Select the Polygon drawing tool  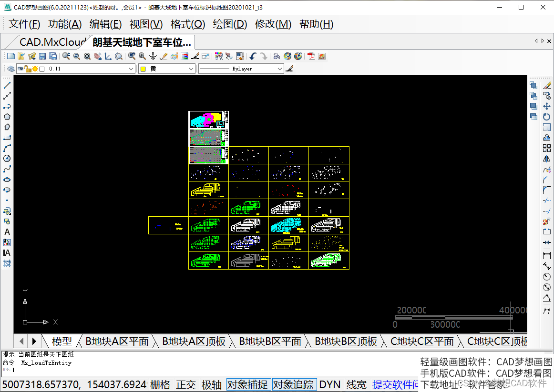7,117
